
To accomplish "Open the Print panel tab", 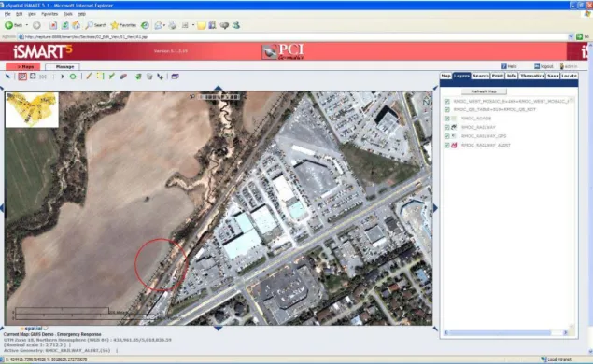I will 498,76.
